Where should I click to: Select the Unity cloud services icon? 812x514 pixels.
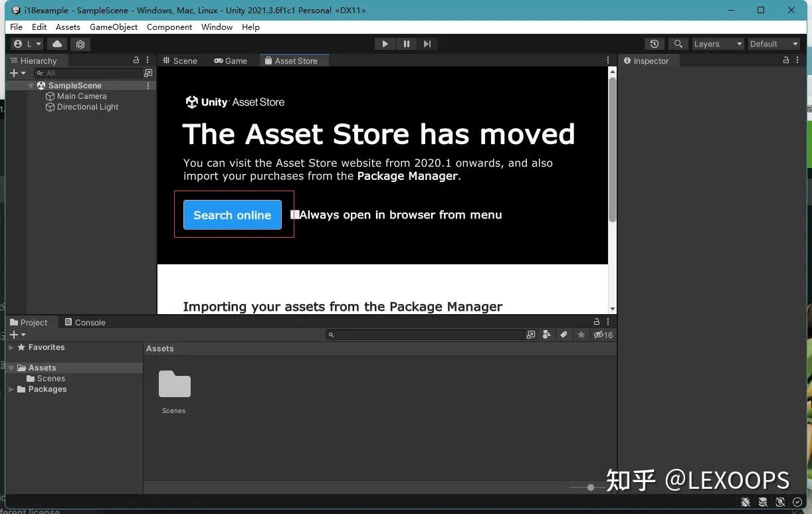pyautogui.click(x=56, y=44)
